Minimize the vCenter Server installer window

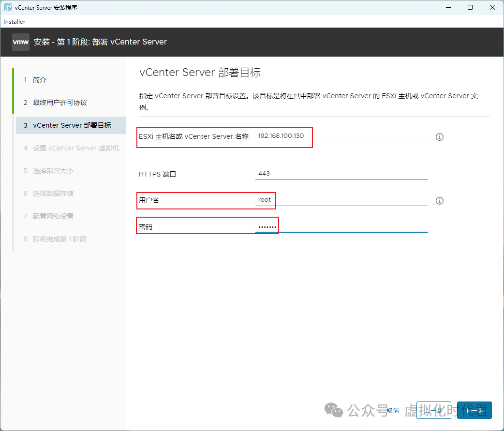pyautogui.click(x=448, y=7)
